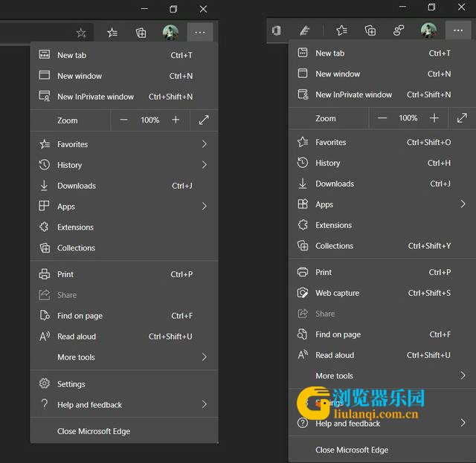This screenshot has height=463, width=476.
Task: Enter full screen from left menu zoom row
Action: 204,120
